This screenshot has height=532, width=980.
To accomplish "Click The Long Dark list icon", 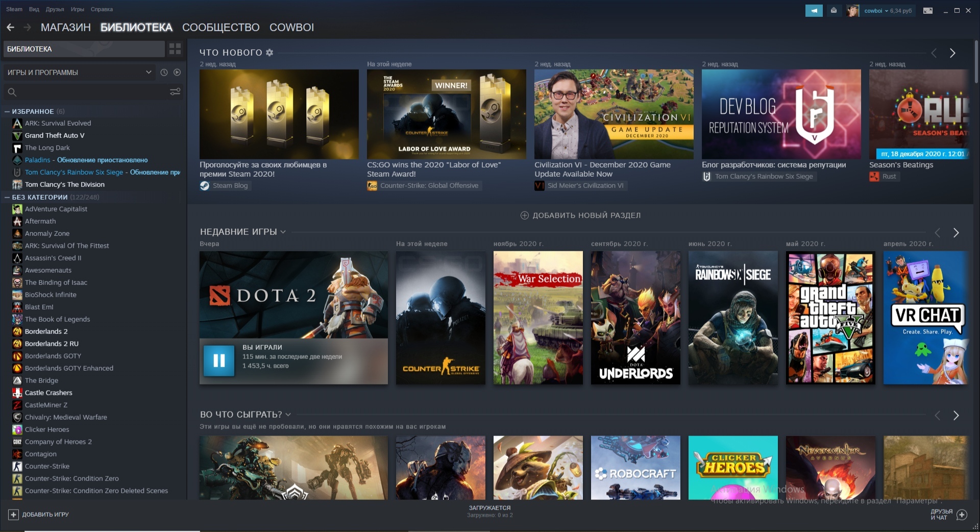I will tap(17, 148).
